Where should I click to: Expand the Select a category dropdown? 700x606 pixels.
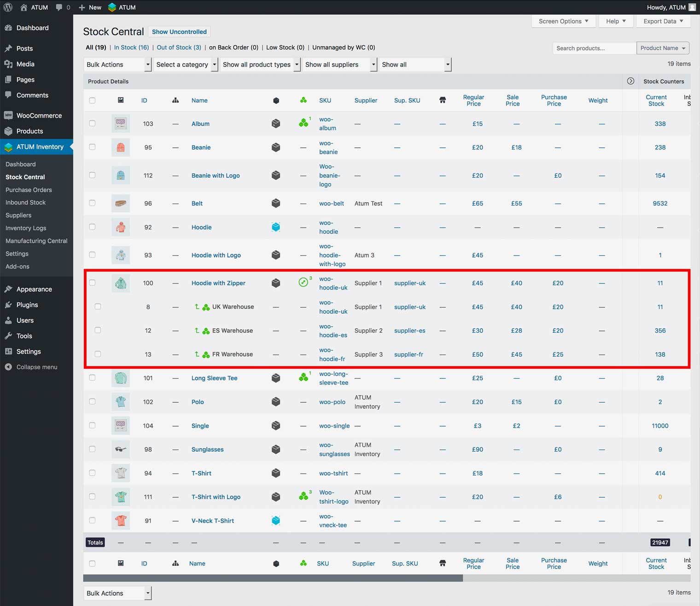point(187,65)
